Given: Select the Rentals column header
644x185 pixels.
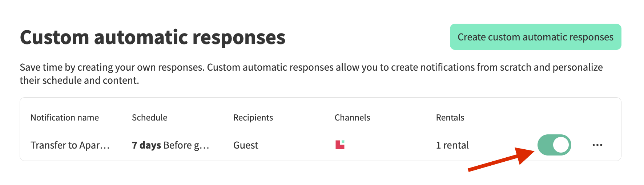Looking at the screenshot, I should 450,118.
